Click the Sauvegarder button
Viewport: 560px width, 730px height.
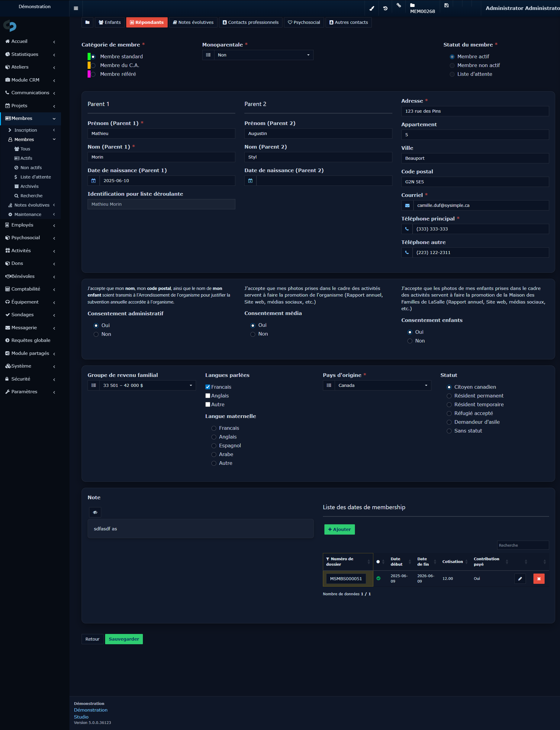(x=124, y=639)
